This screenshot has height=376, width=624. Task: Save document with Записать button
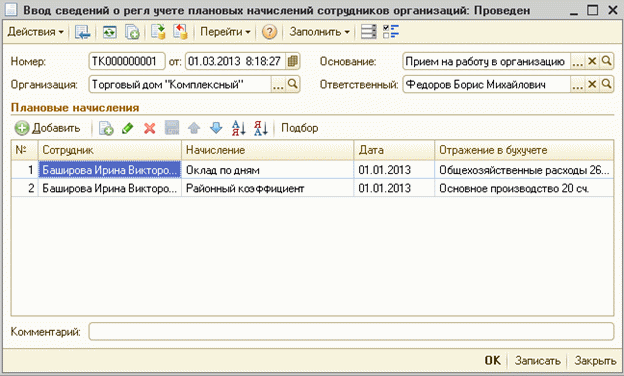coord(538,360)
